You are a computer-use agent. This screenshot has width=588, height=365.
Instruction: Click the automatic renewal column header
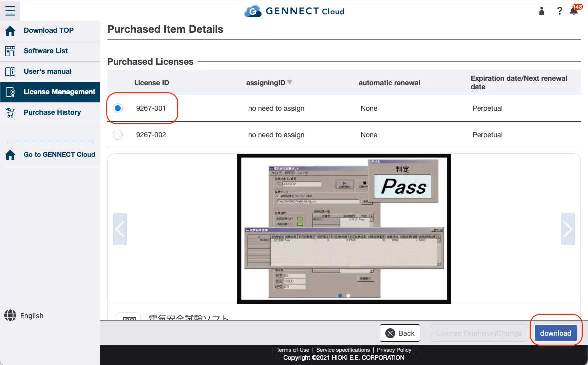pos(389,83)
